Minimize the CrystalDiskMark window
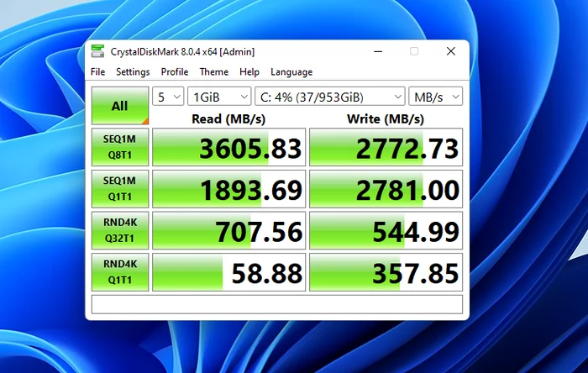Image resolution: width=588 pixels, height=373 pixels. pos(378,51)
